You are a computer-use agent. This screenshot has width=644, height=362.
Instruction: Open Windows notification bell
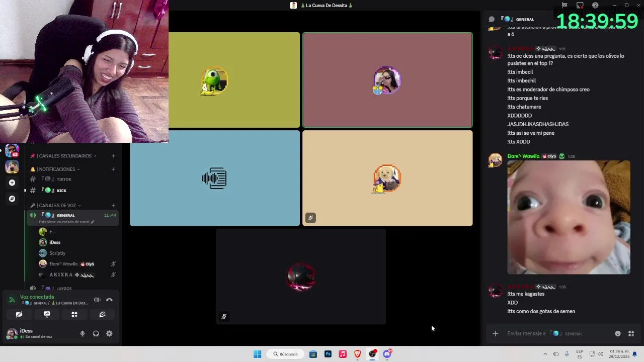tap(635, 354)
